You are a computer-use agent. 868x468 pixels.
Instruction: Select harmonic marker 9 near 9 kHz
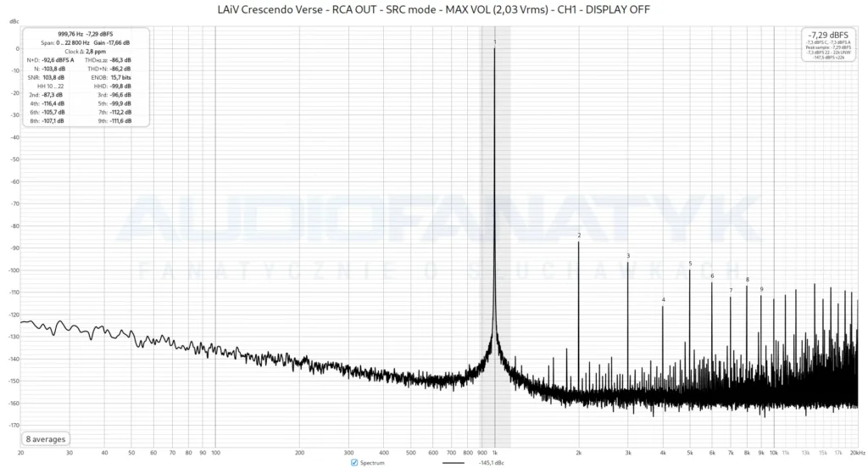(x=762, y=289)
